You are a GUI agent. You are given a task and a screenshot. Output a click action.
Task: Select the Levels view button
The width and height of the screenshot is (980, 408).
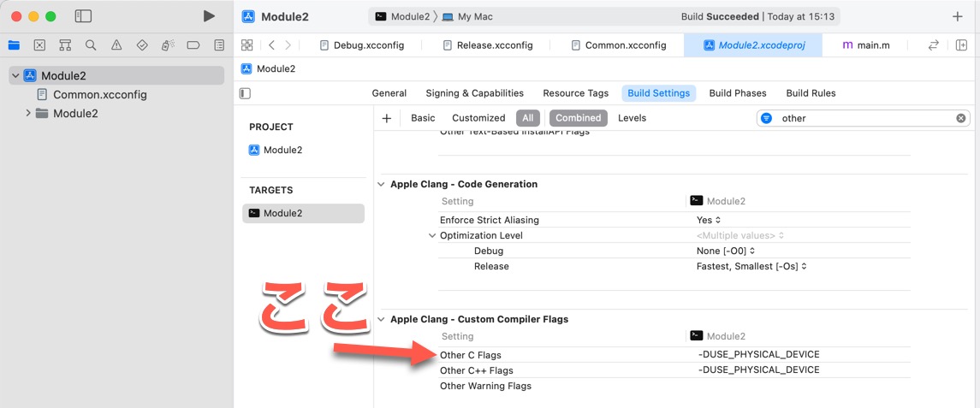[x=632, y=118]
